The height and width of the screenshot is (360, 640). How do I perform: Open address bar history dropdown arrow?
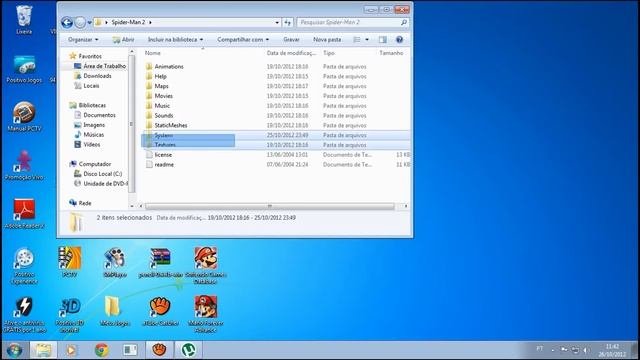[277, 22]
